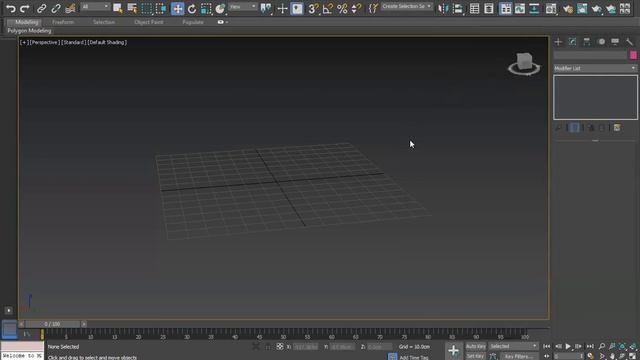This screenshot has height=360, width=640.
Task: Toggle Window/Crossing selection mode
Action: 161,8
